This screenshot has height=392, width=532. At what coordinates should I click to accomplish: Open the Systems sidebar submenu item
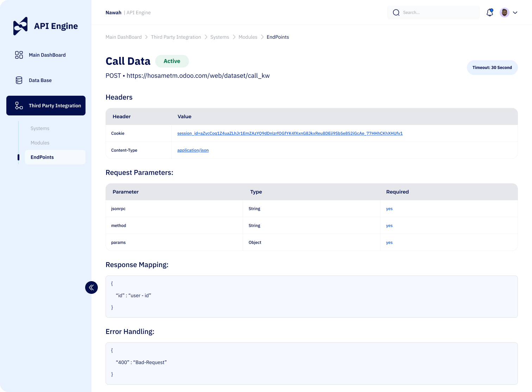[x=40, y=128]
